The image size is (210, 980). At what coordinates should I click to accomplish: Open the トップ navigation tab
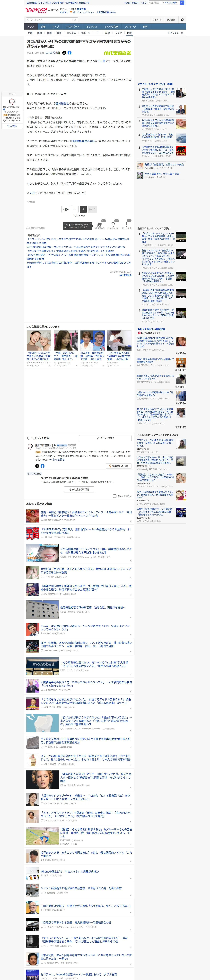coord(31,27)
